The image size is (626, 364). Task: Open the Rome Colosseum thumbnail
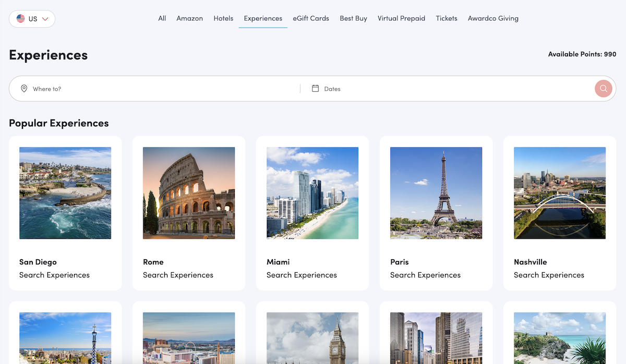(189, 193)
